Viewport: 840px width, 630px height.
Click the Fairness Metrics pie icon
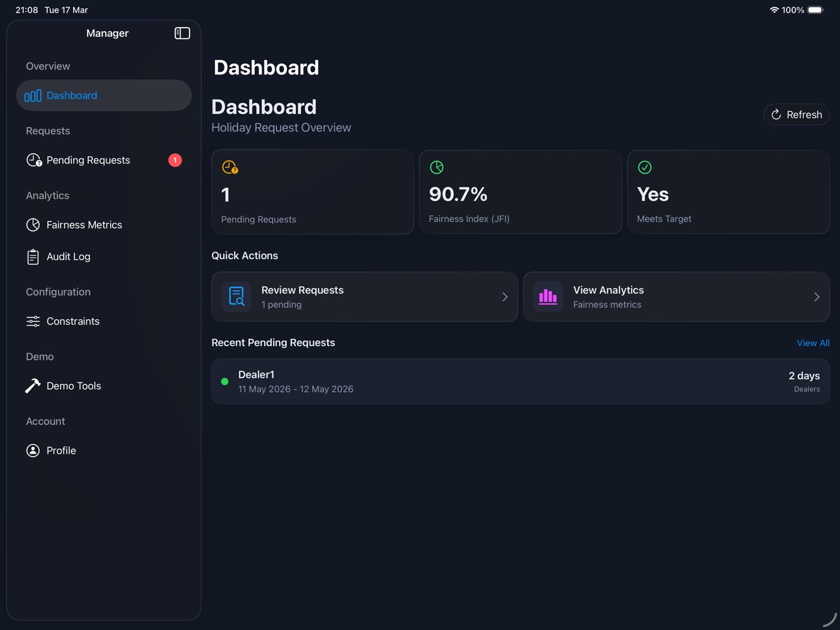click(x=33, y=225)
